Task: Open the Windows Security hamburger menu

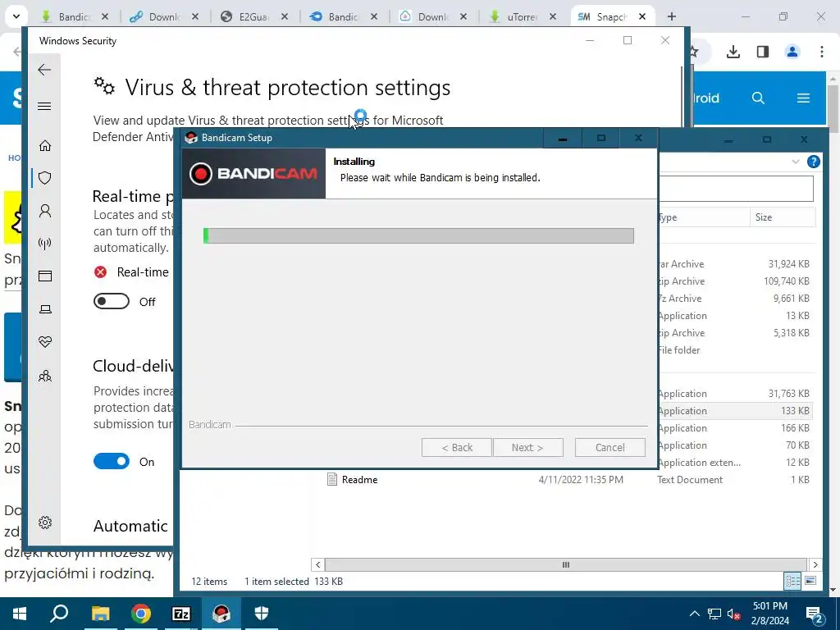Action: click(44, 106)
